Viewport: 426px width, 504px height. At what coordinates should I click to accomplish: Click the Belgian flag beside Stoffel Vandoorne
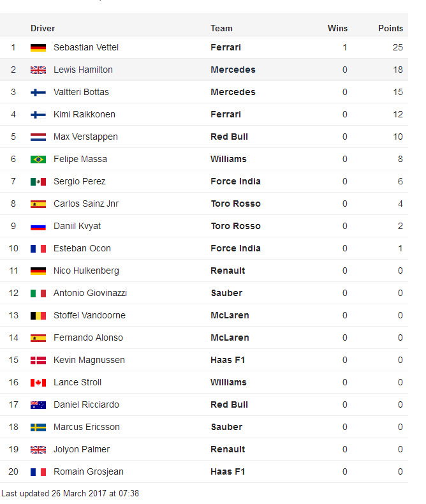[38, 316]
